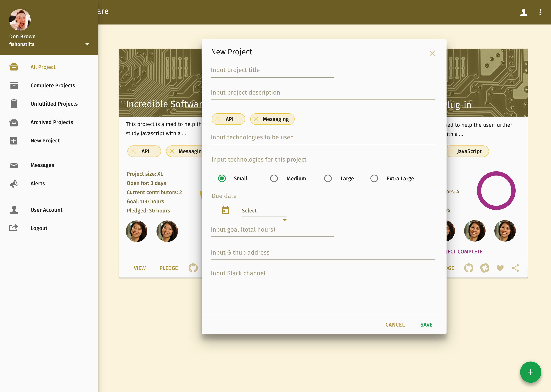Click the Alerts megaphone icon
551x392 pixels.
point(14,183)
